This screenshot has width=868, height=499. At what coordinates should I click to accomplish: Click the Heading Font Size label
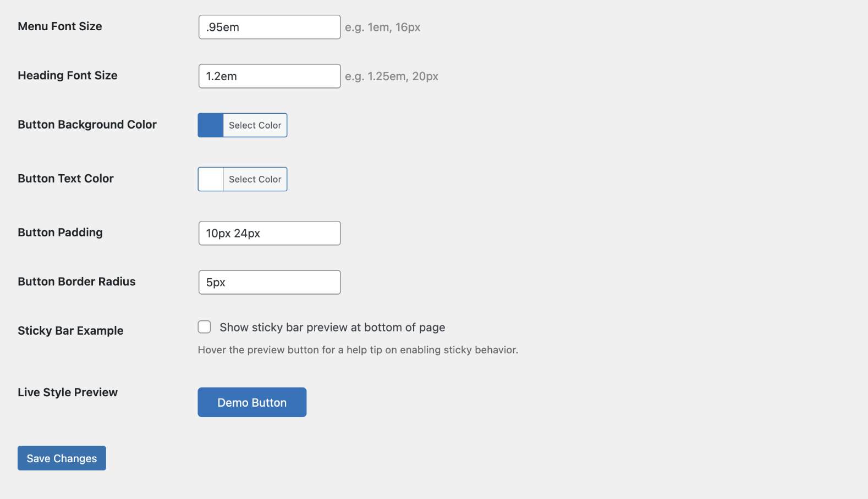68,75
